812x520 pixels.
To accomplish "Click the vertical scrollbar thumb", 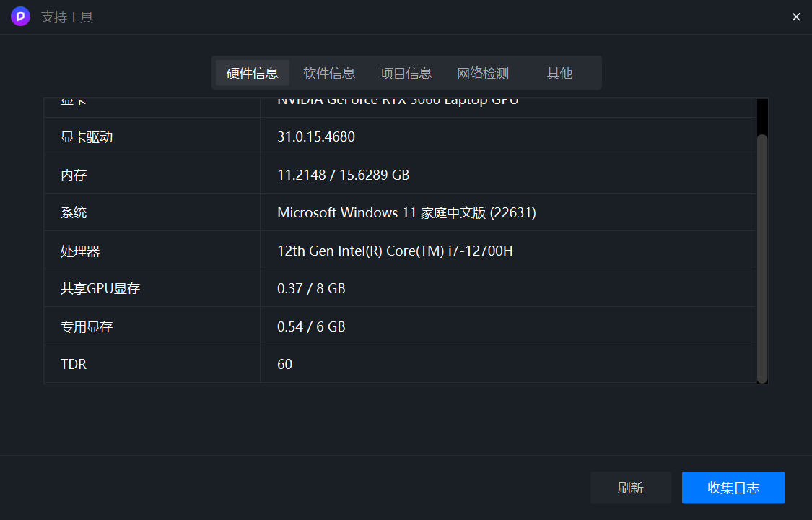I will point(761,256).
